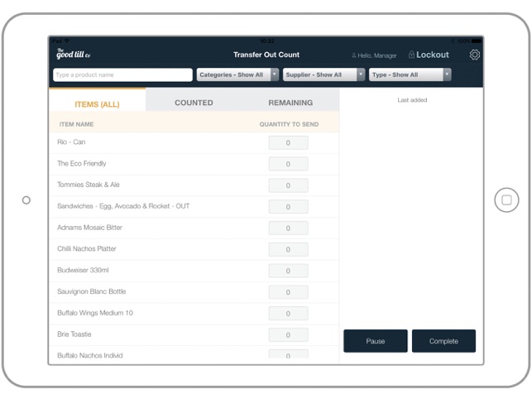Open the Supplier - Show All dropdown
532x399 pixels.
pyautogui.click(x=324, y=75)
